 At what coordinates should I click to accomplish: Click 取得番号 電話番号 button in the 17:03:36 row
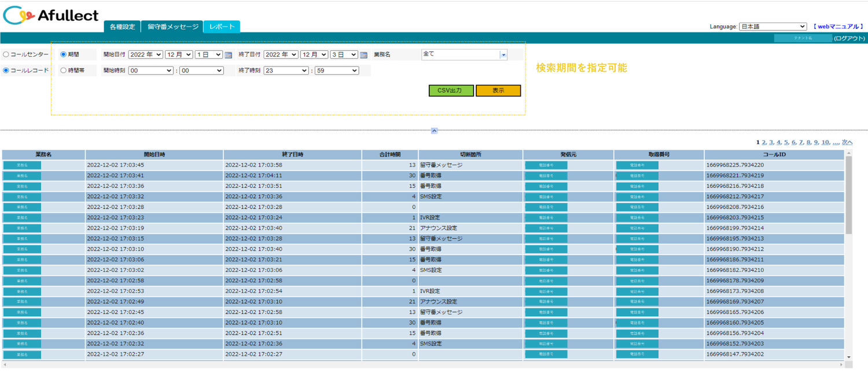[x=637, y=186]
